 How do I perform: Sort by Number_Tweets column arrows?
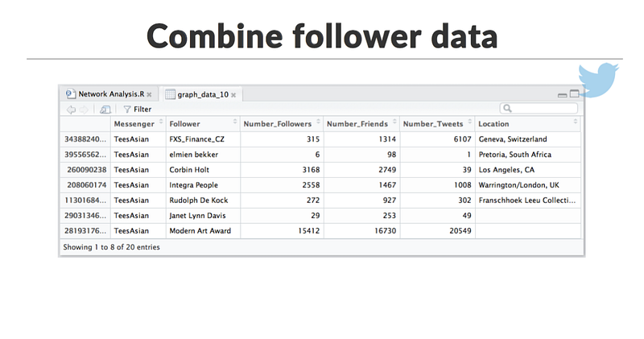[x=470, y=122]
